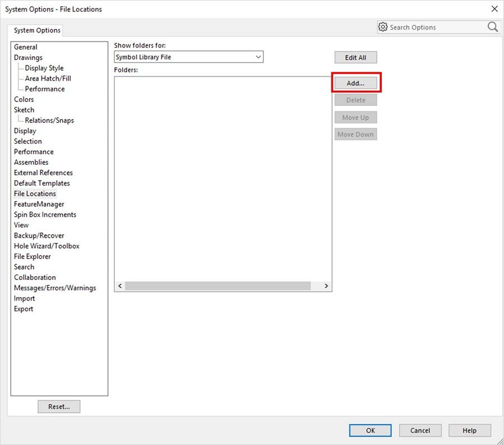Choose Relations/Snaps under Sketch

click(x=49, y=120)
